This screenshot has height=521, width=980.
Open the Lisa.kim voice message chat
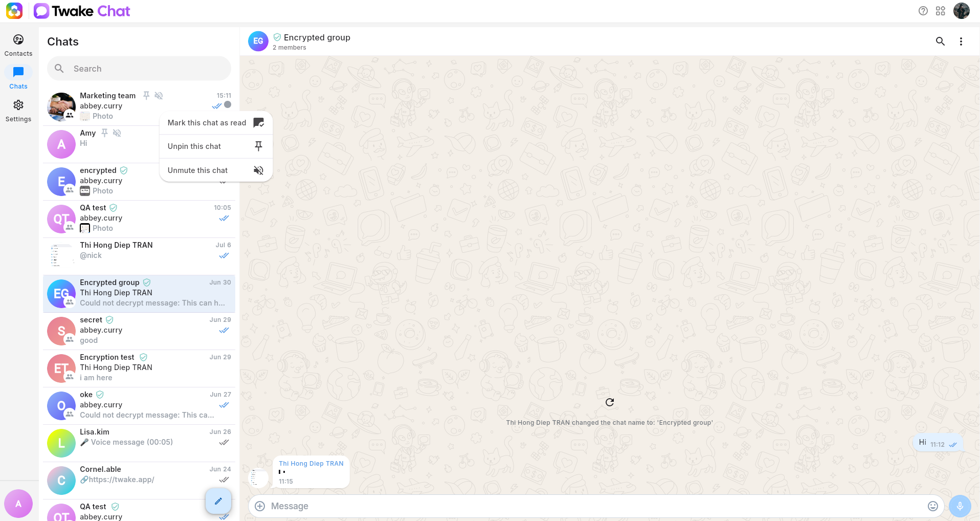click(x=139, y=443)
